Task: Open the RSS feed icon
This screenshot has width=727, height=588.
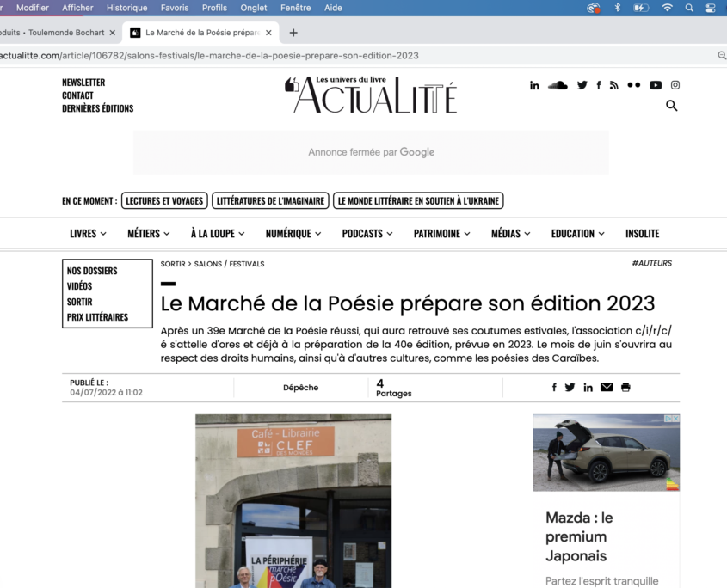Action: point(614,85)
